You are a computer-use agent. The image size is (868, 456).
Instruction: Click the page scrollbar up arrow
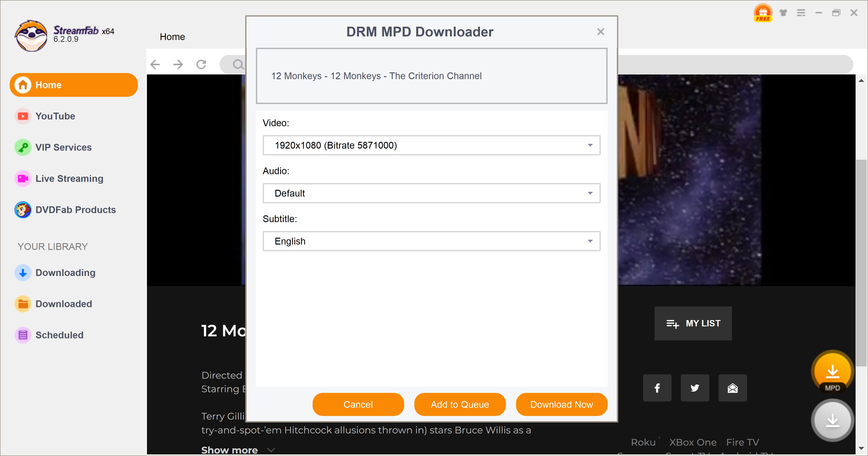pos(861,80)
